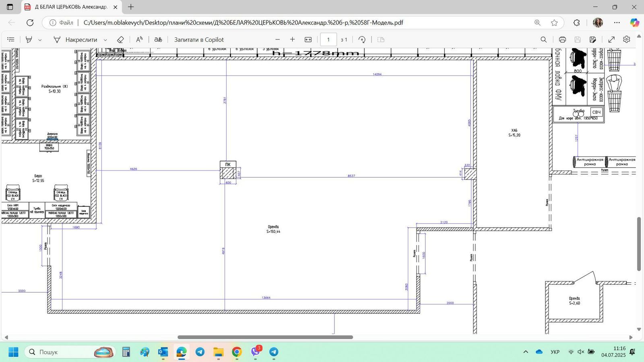Open the zoom magnifier in address bar
The width and height of the screenshot is (644, 362).
(x=537, y=23)
